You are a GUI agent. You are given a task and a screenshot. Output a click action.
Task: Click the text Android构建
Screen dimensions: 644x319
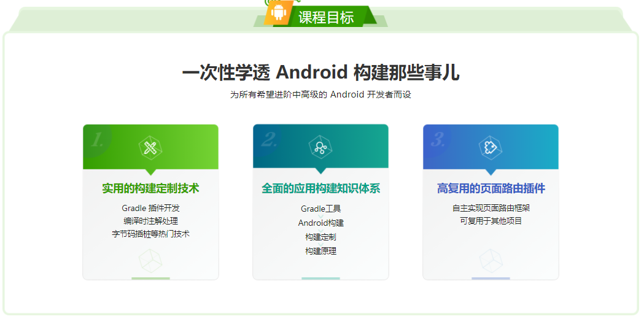click(x=320, y=223)
